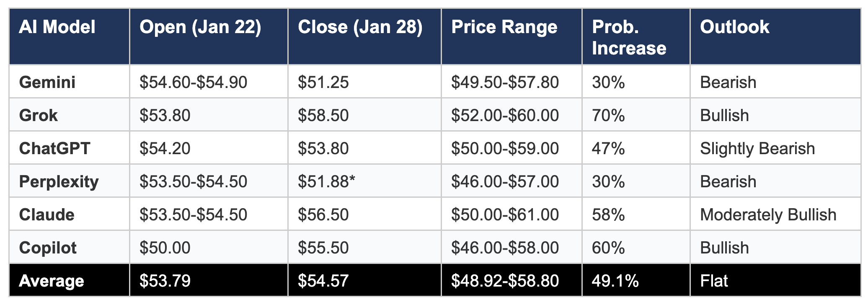Select the Outlook column header
The width and height of the screenshot is (868, 305).
tap(734, 27)
